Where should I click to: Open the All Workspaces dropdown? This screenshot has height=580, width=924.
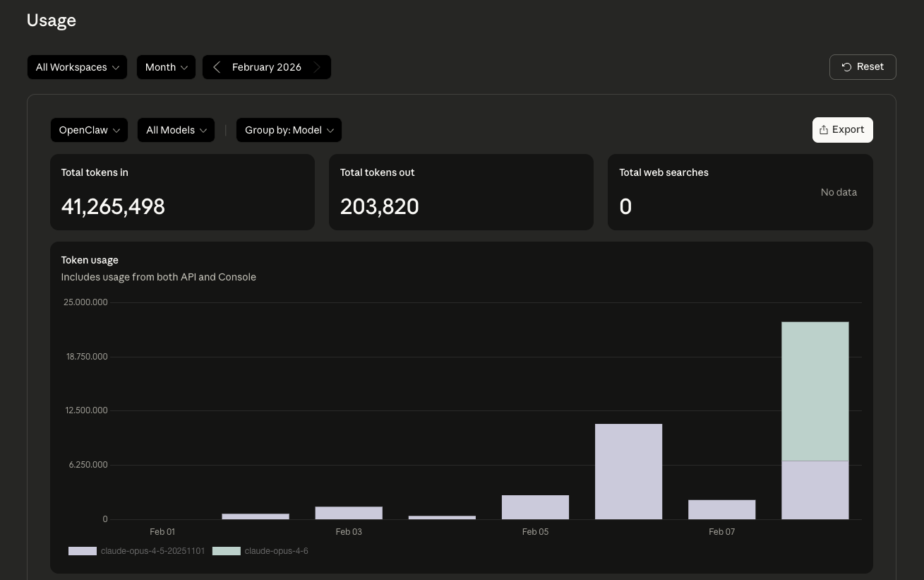click(78, 67)
